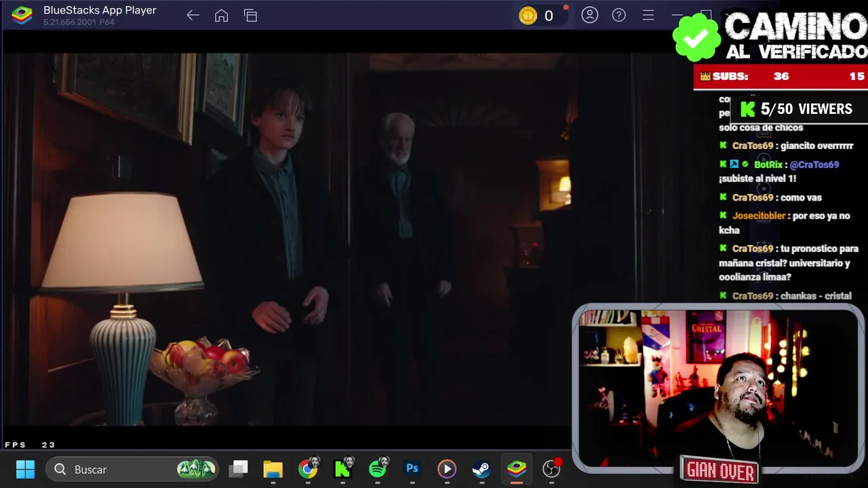This screenshot has width=868, height=488.
Task: Click the BlueStacks coin balance icon
Action: pos(528,16)
